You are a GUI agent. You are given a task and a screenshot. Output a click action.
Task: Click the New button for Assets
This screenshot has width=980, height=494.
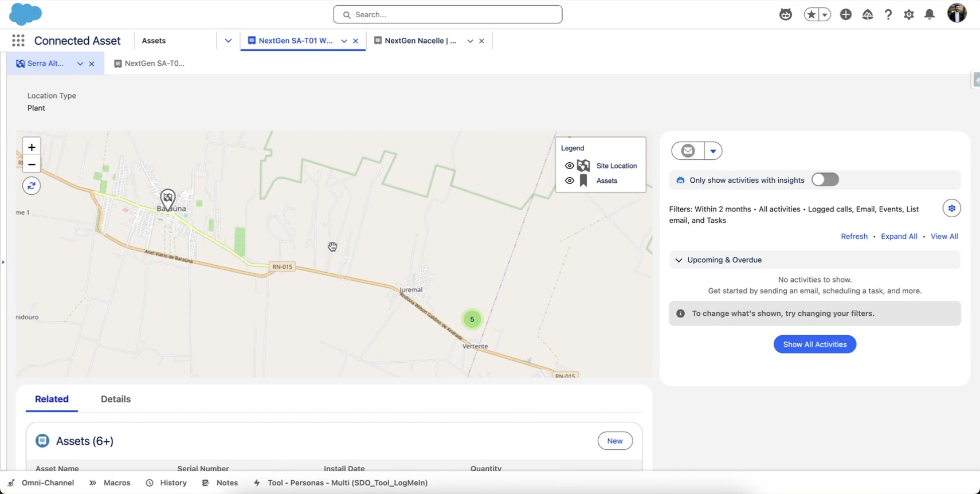tap(615, 441)
